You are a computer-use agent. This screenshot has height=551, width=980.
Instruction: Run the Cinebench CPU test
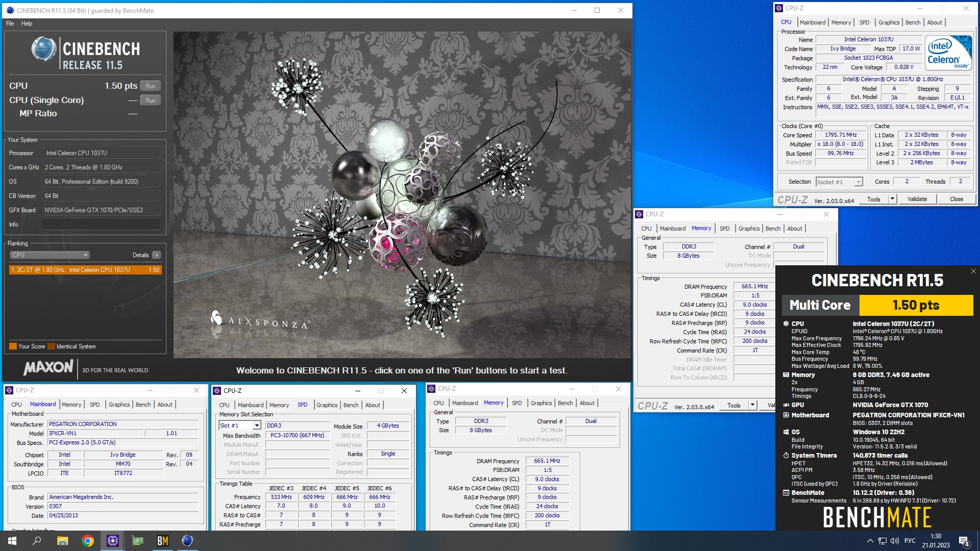150,86
